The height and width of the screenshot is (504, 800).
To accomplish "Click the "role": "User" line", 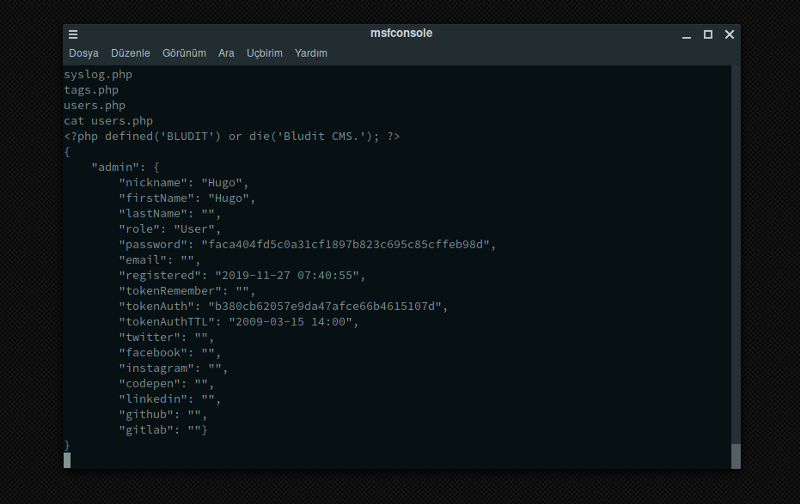I will [169, 229].
